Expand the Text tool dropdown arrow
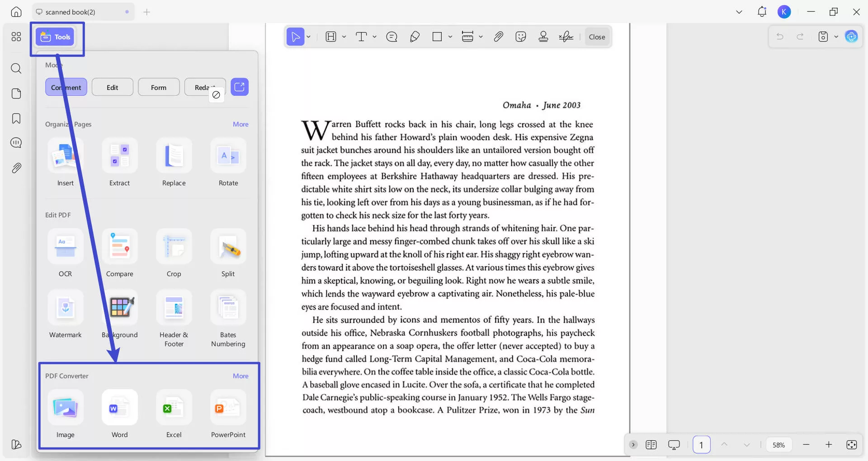Screen dimensions: 868x461 (375, 37)
